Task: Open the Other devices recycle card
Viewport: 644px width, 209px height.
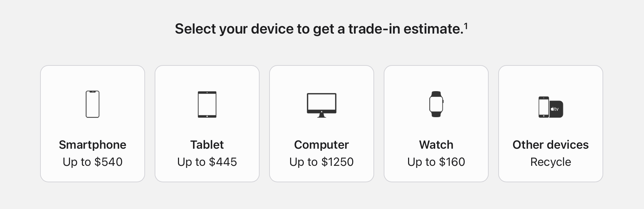Action: tap(551, 124)
